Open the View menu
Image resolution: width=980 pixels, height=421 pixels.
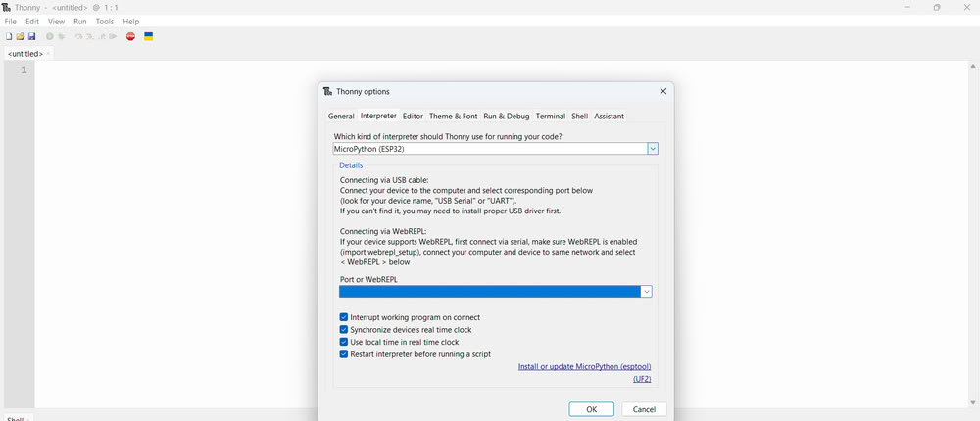pyautogui.click(x=56, y=22)
